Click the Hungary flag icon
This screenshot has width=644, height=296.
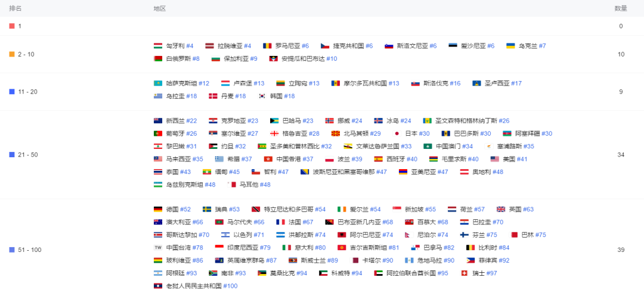coord(157,46)
